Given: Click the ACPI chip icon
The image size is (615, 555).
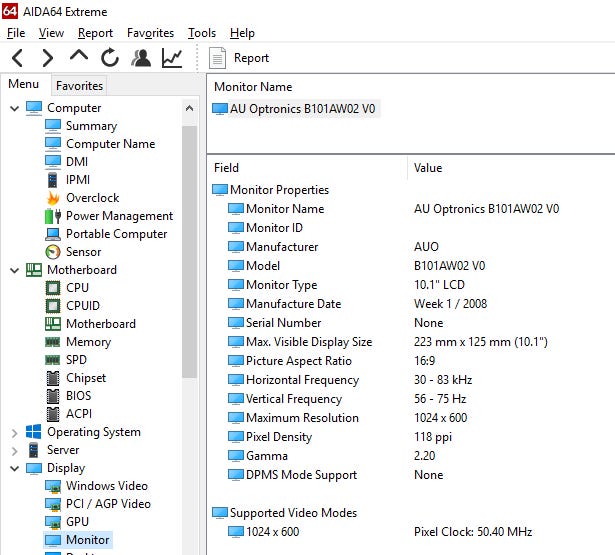Looking at the screenshot, I should coord(53,414).
